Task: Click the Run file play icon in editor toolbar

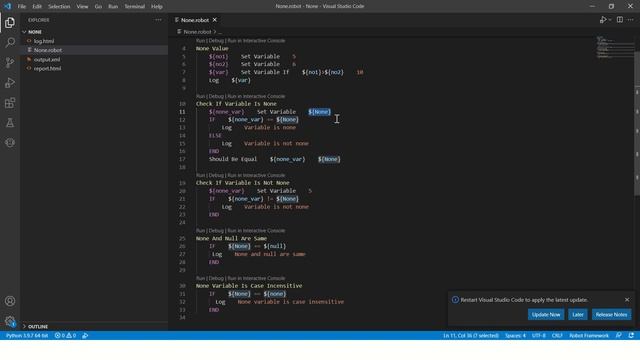Action: [x=602, y=20]
